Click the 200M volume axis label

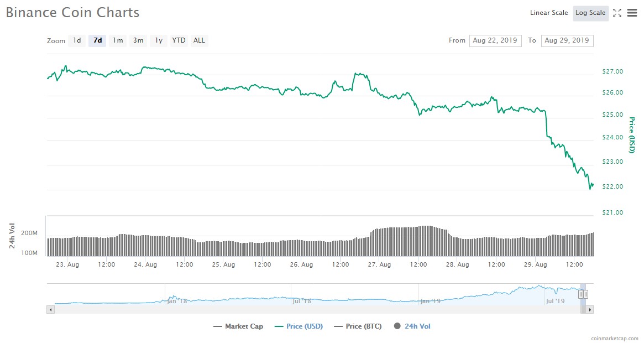tap(29, 233)
